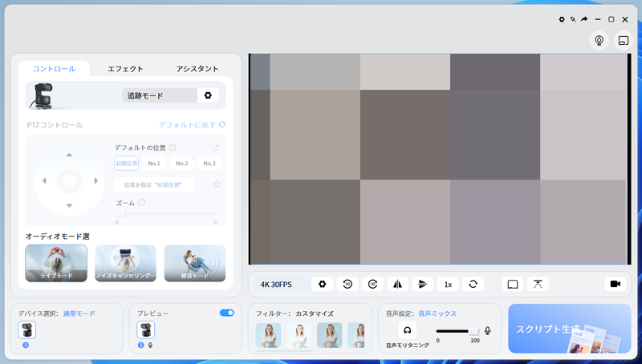The width and height of the screenshot is (642, 364).
Task: Click カスタマイズ filter label
Action: click(315, 313)
